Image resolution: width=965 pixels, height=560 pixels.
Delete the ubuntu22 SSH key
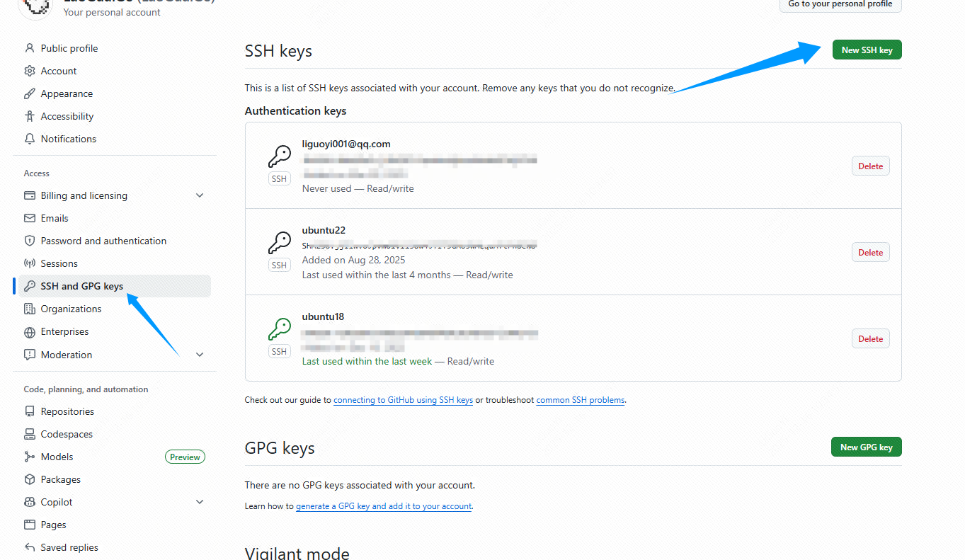(870, 253)
